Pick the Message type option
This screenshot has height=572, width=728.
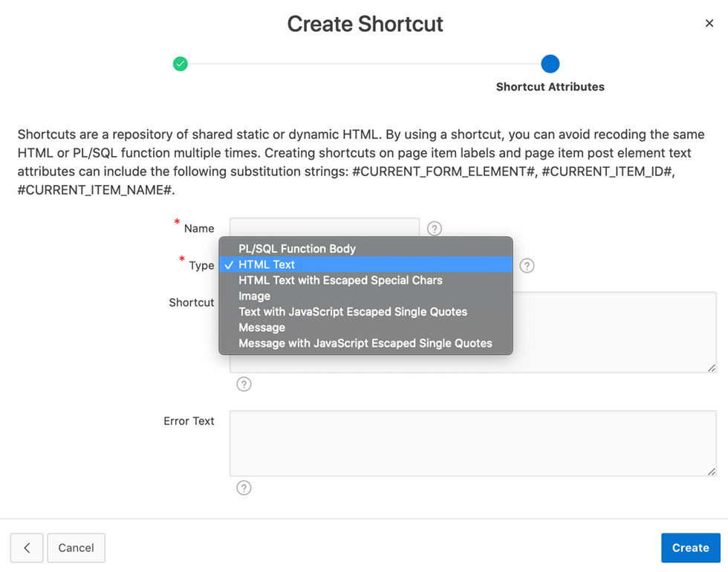click(261, 328)
